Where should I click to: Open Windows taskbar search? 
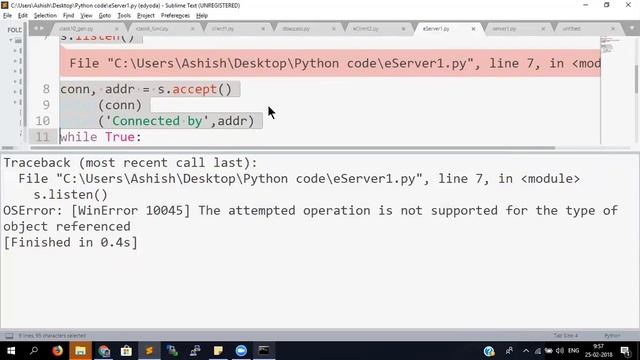34,351
